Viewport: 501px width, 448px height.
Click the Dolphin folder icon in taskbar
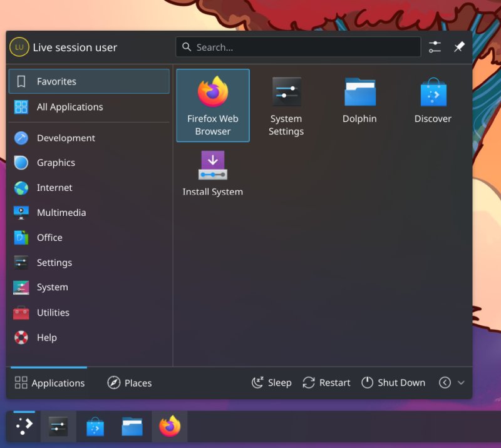132,427
